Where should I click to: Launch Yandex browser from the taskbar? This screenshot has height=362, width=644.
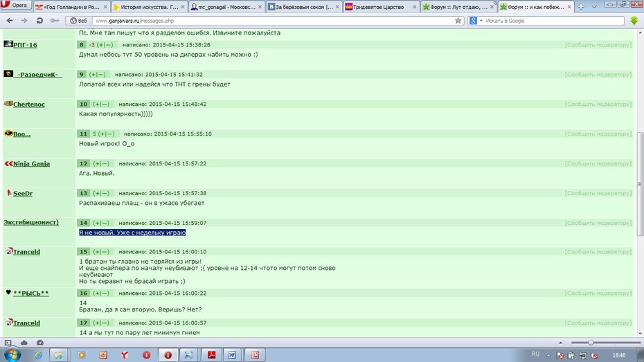[124, 355]
